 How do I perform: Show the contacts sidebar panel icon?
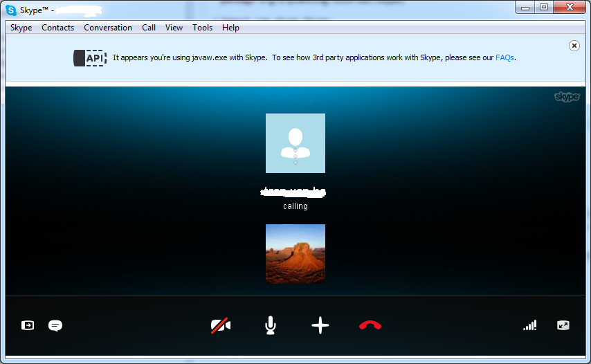[28, 325]
